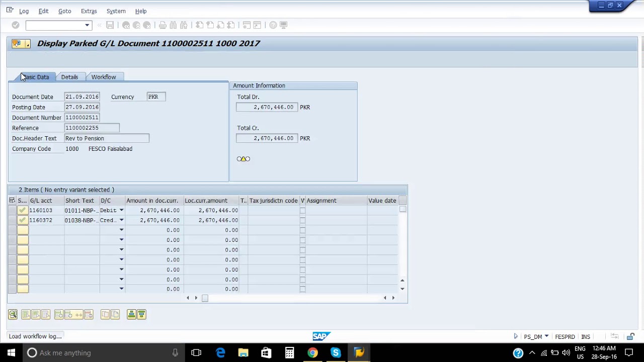Screen dimensions: 644x362
Task: Open the D/C dropdown of the first empty row
Action: 121,230
